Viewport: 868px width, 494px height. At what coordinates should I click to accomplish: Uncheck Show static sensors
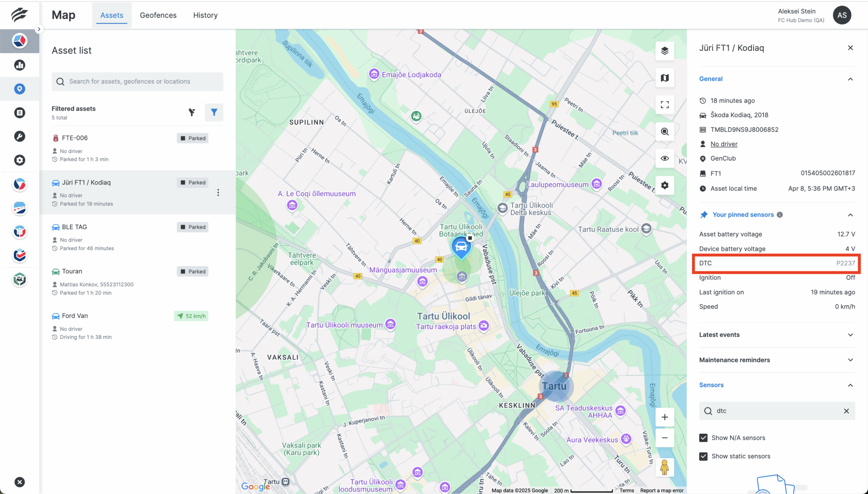click(x=703, y=456)
